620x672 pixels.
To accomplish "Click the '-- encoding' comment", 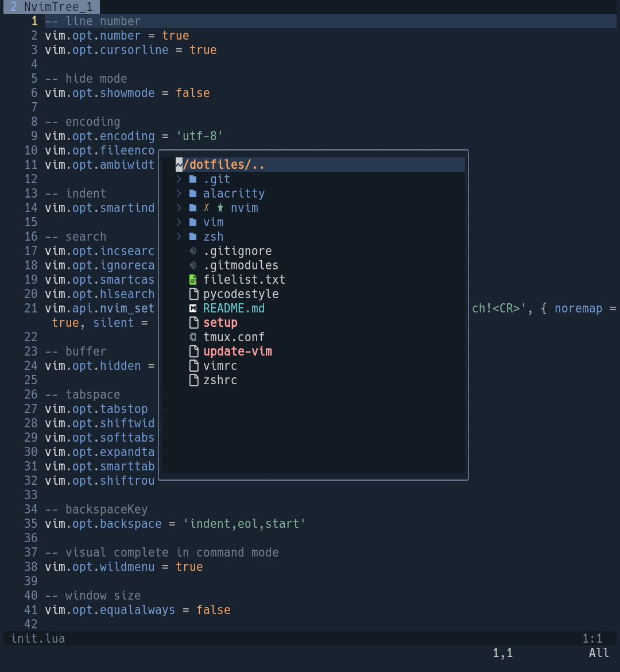I will coord(83,122).
